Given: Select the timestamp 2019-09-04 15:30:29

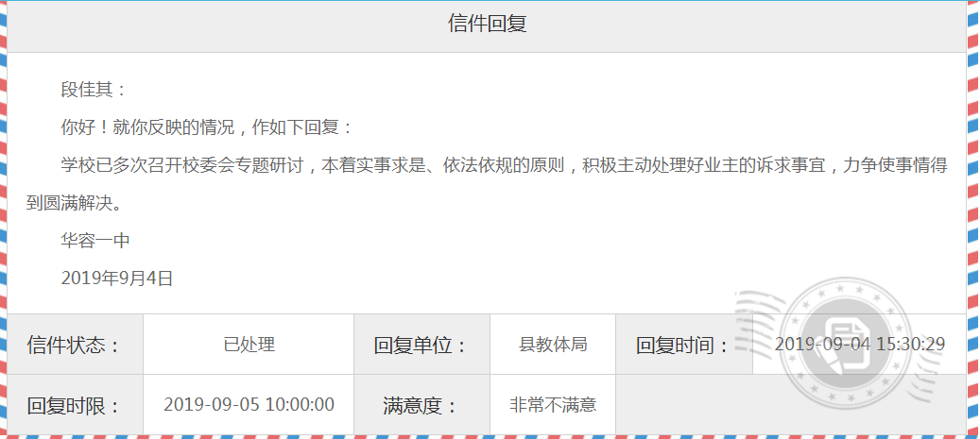Looking at the screenshot, I should coord(859,345).
